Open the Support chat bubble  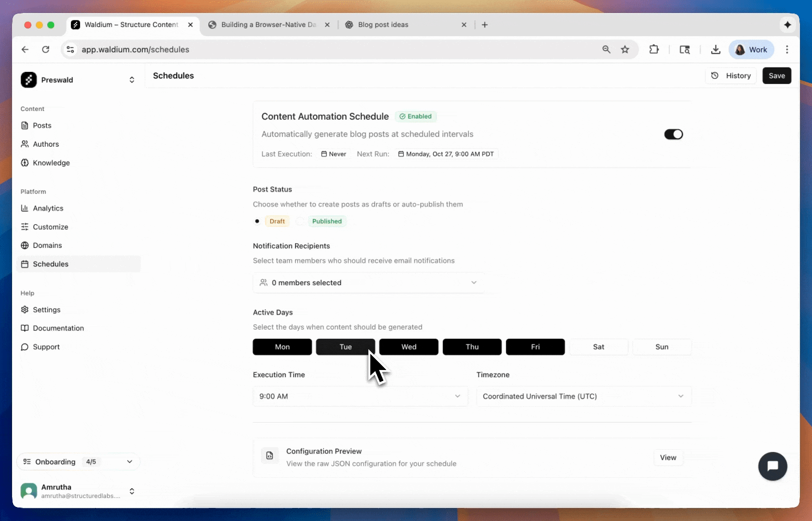pyautogui.click(x=772, y=466)
